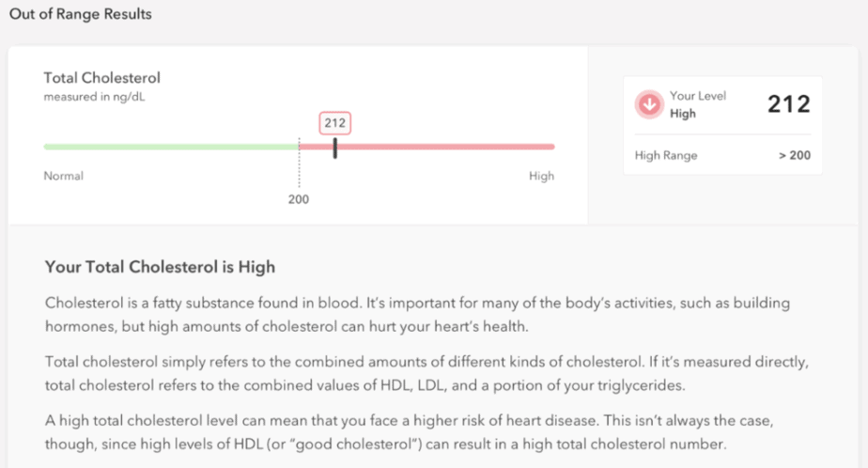Select the Total Cholesterol title
This screenshot has width=868, height=468.
pyautogui.click(x=101, y=78)
